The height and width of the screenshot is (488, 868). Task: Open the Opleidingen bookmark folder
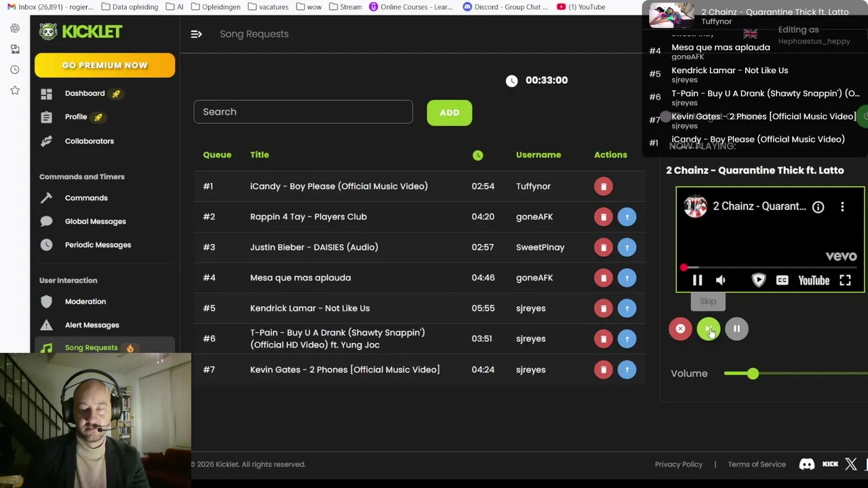[216, 7]
